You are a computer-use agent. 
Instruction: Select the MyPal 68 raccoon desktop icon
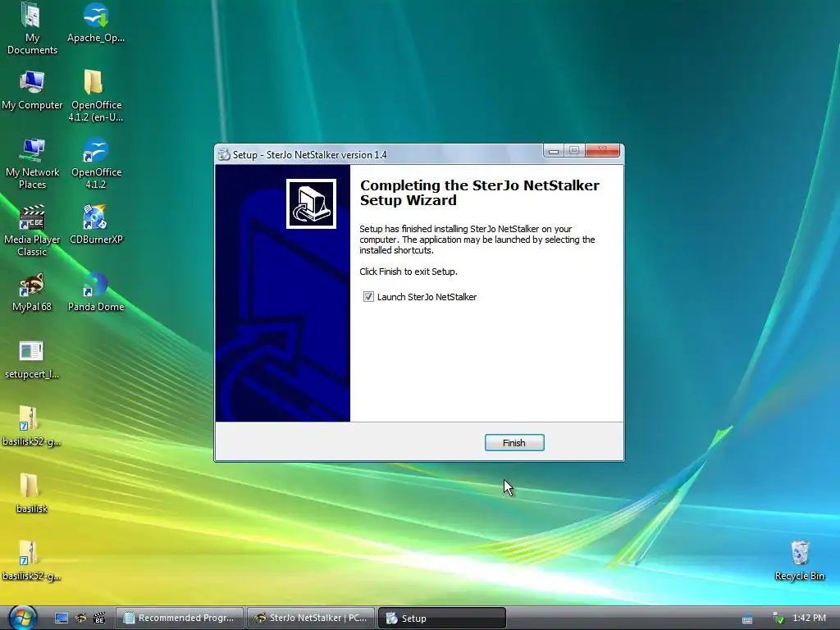(x=32, y=291)
